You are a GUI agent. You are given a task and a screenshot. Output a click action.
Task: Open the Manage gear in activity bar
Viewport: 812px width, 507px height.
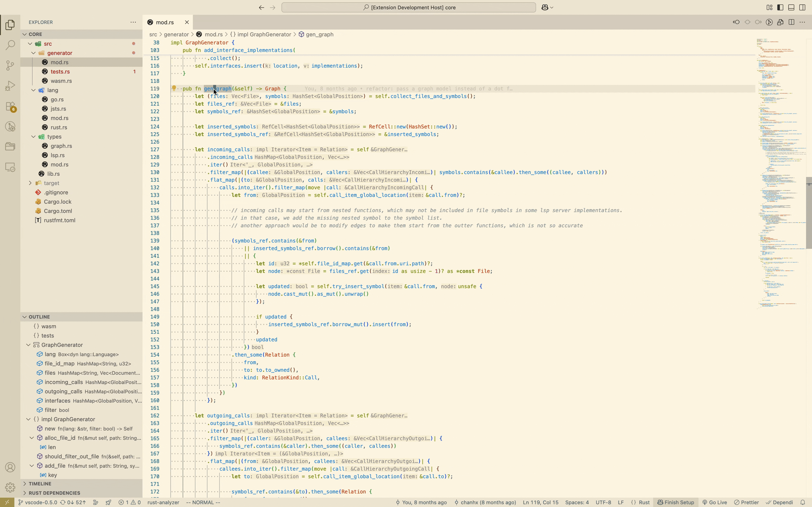click(x=10, y=487)
